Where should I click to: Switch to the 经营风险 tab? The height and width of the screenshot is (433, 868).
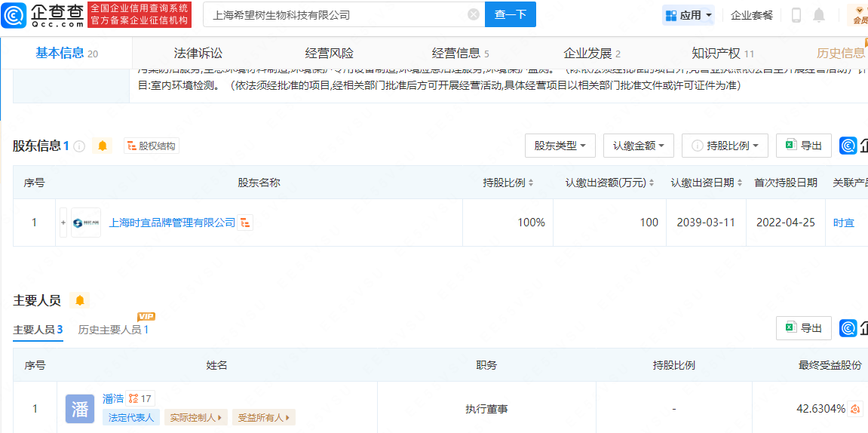[x=329, y=53]
